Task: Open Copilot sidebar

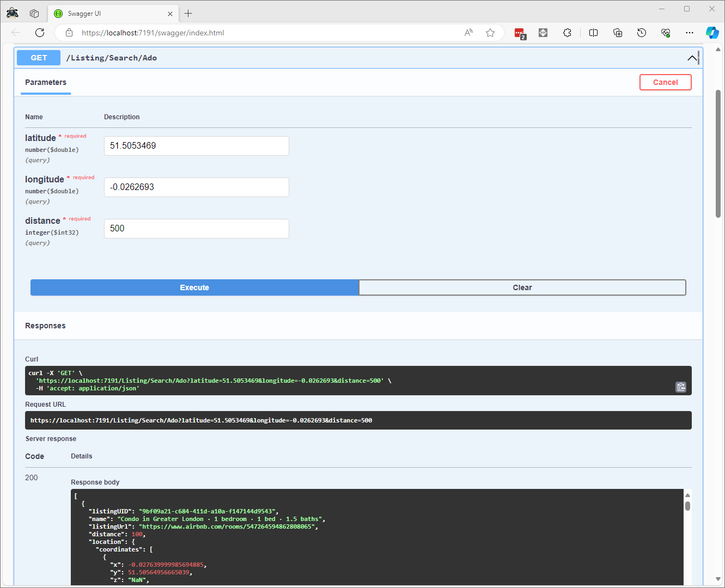Action: coord(712,33)
